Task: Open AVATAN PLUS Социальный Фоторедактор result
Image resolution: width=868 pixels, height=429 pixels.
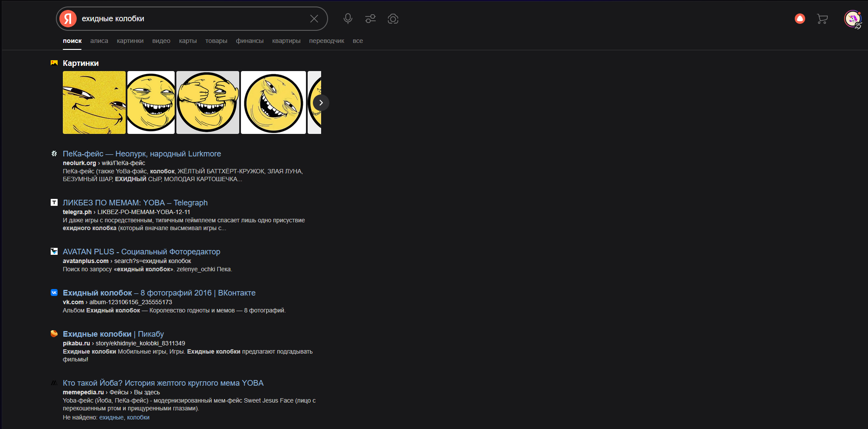Action: click(141, 252)
